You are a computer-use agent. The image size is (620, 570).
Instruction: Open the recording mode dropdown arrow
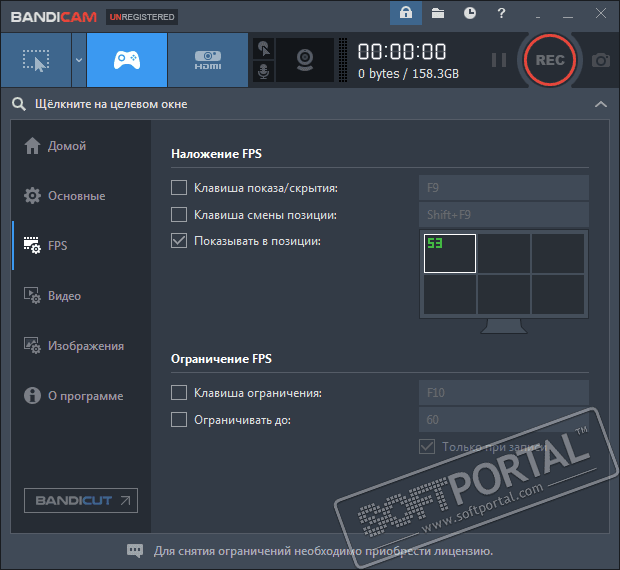[79, 60]
